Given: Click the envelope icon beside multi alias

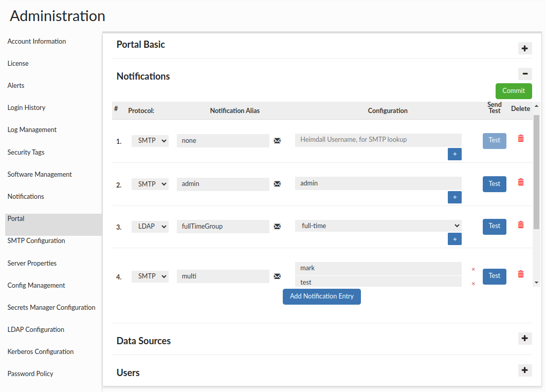Looking at the screenshot, I should pos(277,276).
